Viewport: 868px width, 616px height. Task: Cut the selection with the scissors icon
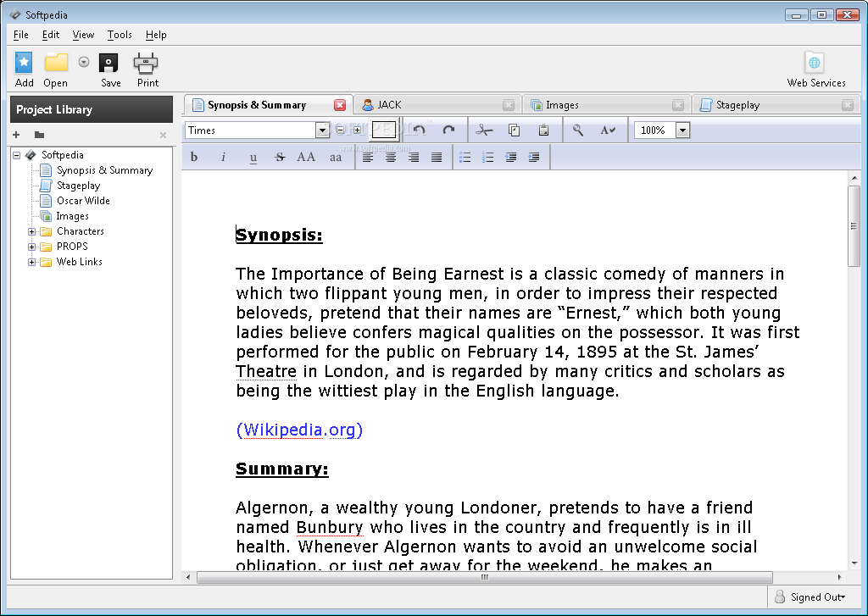pyautogui.click(x=484, y=130)
